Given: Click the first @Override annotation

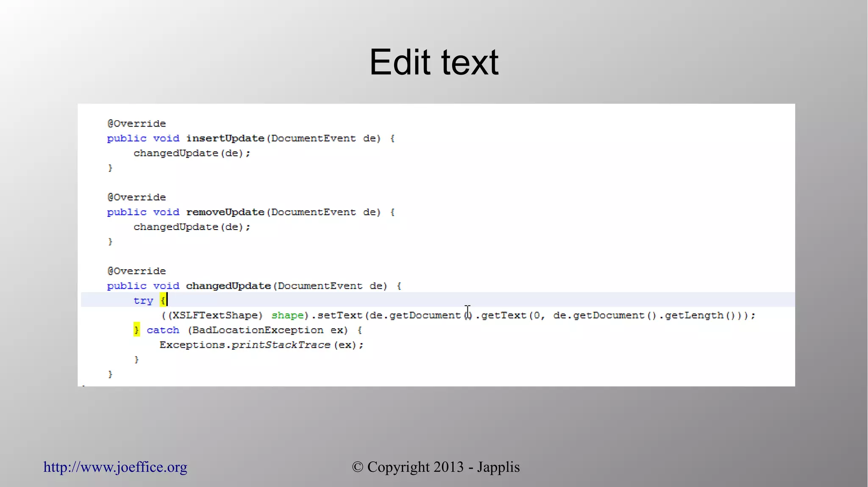Looking at the screenshot, I should point(136,124).
